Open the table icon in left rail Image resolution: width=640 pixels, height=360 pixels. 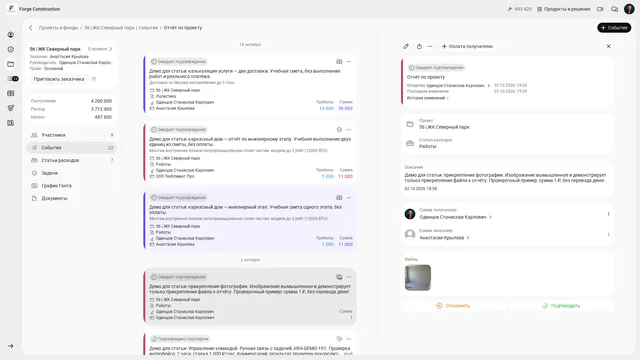click(11, 93)
